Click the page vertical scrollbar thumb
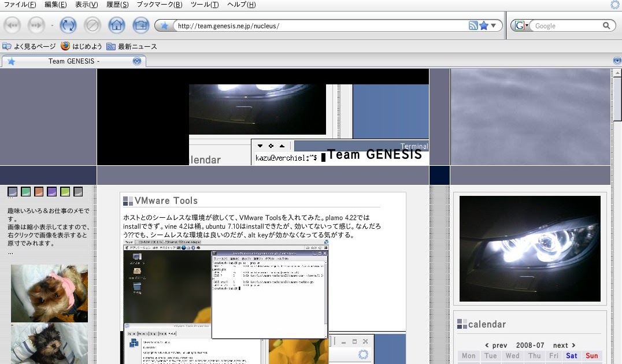 click(617, 99)
